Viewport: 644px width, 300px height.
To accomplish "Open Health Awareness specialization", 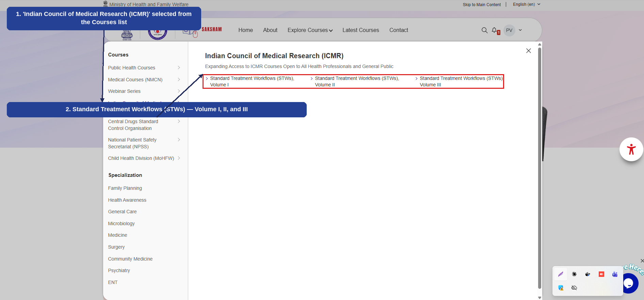I will coord(127,200).
